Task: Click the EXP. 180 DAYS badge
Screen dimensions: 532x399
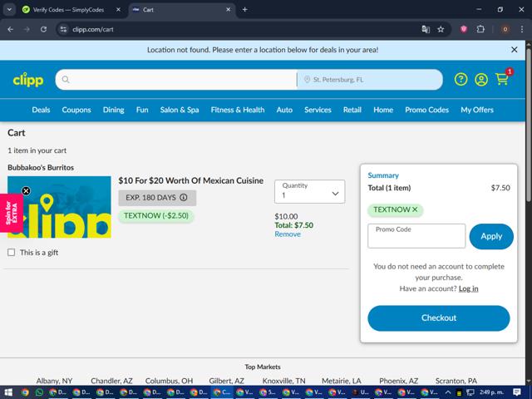Action: [x=157, y=198]
